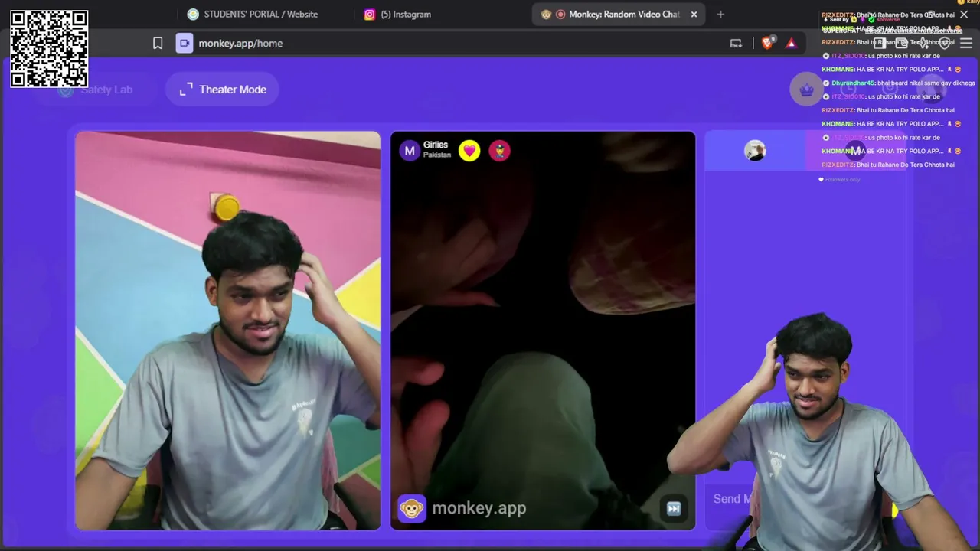Click the badge icon next to the heart
980x551 pixels.
[499, 151]
